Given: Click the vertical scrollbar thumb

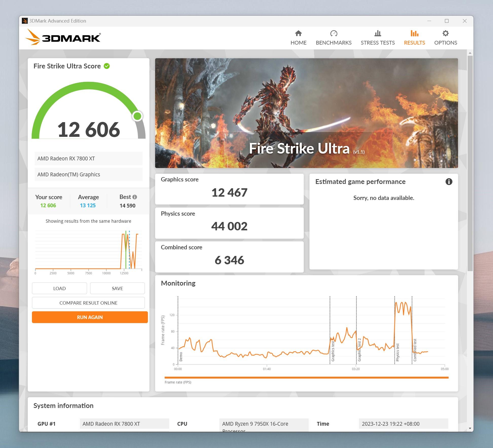Looking at the screenshot, I should click(470, 163).
